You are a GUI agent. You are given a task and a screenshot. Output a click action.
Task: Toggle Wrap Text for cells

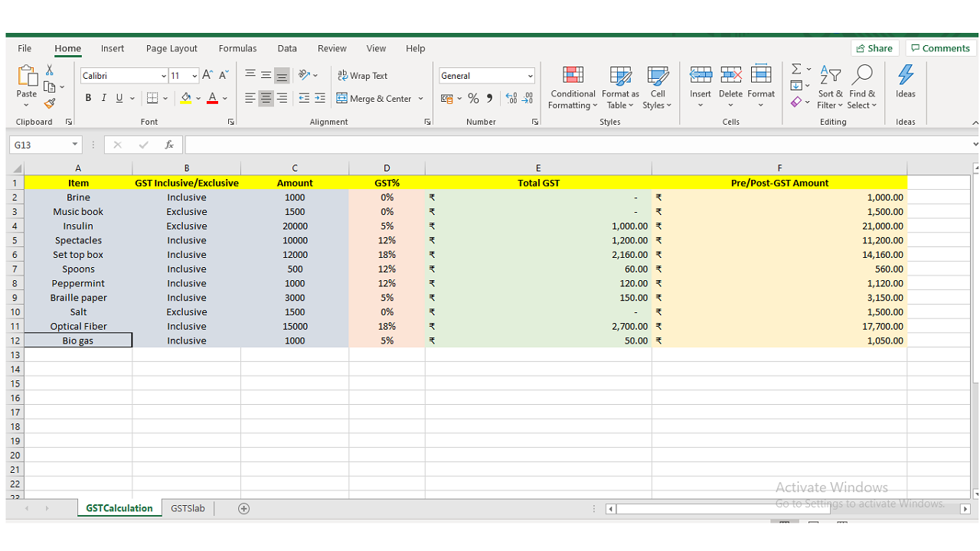pyautogui.click(x=363, y=76)
